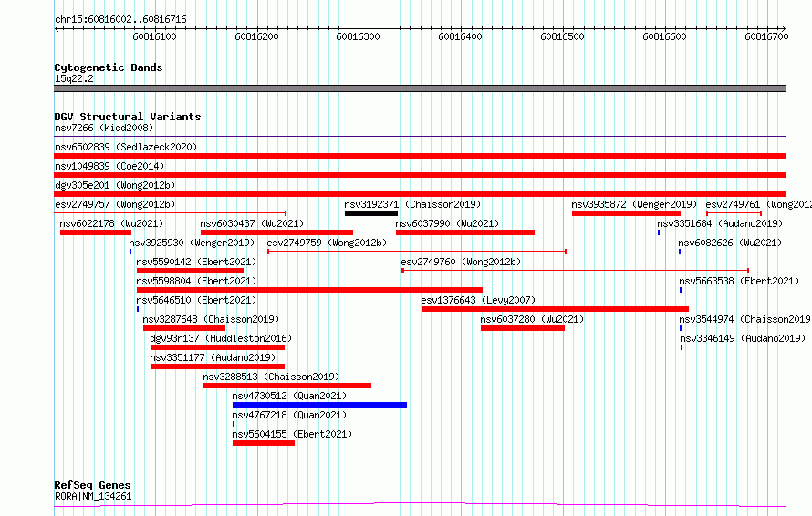
Task: Select dgv93n137 (Huddleston2016) label
Action: pyautogui.click(x=221, y=338)
